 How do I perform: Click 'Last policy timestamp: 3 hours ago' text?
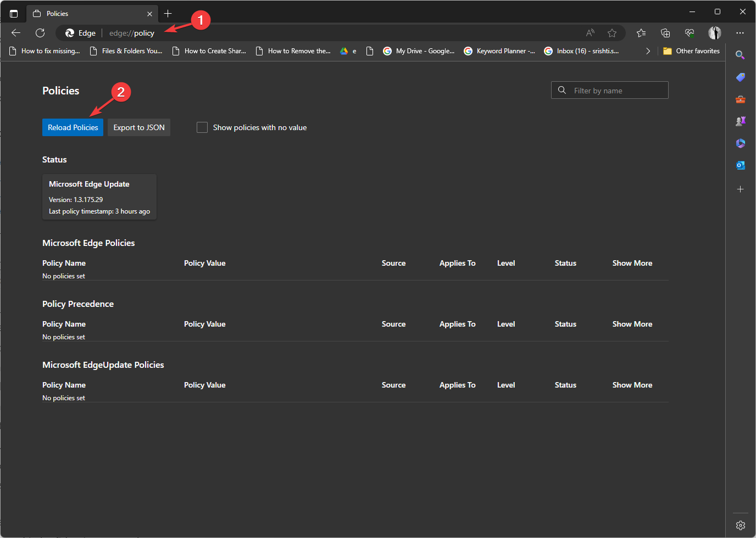[99, 211]
